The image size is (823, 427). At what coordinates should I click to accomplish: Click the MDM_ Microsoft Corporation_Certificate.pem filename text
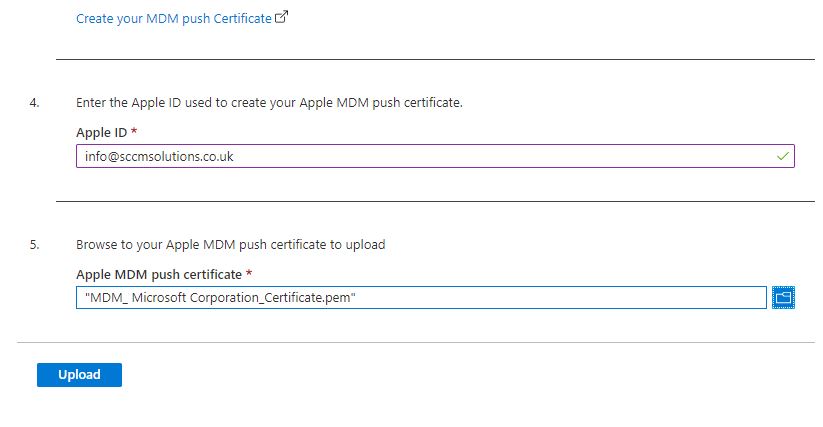click(x=221, y=297)
